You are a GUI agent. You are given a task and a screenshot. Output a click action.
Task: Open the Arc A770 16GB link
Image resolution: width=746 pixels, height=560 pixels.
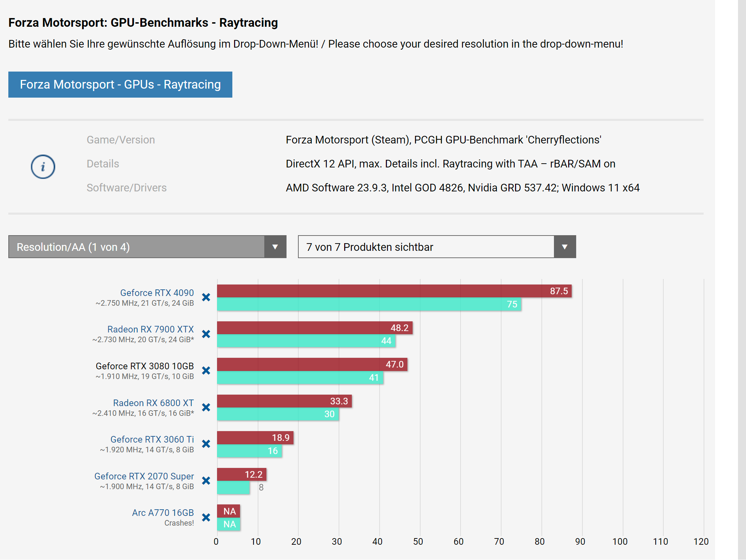pos(163,513)
